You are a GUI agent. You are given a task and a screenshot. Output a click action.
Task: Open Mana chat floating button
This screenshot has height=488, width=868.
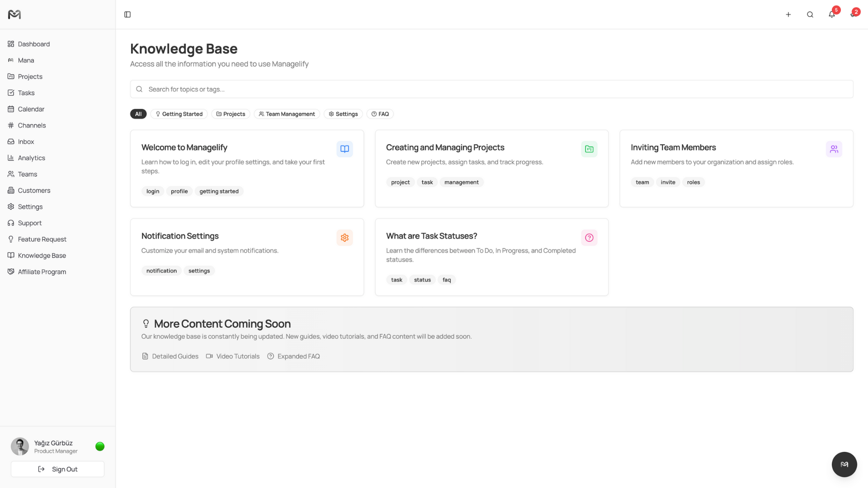pos(844,464)
